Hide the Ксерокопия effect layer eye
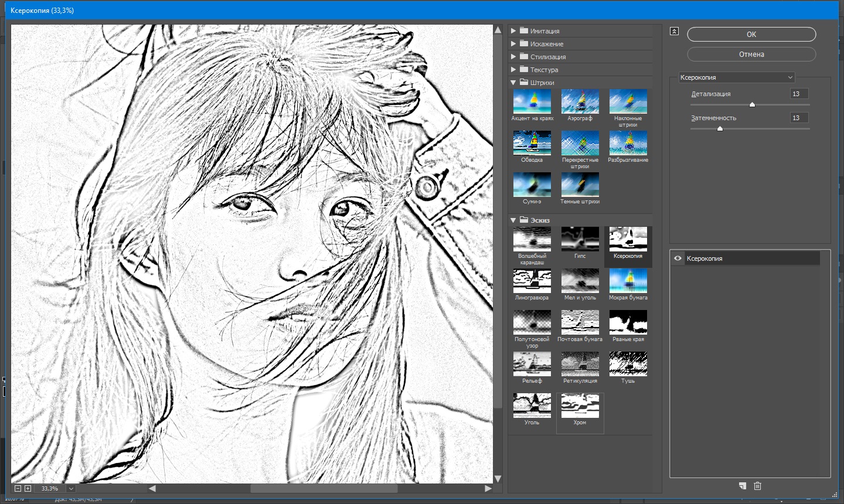 point(678,258)
